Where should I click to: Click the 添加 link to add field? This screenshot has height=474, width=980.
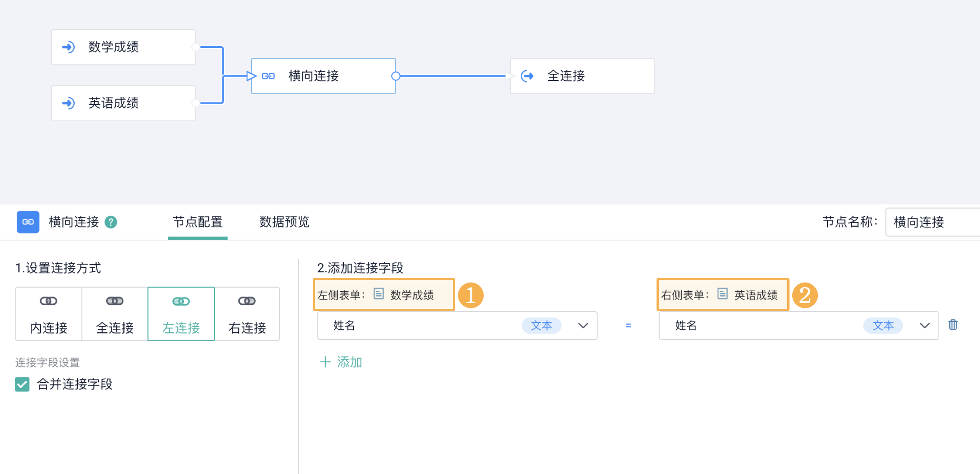(x=341, y=362)
